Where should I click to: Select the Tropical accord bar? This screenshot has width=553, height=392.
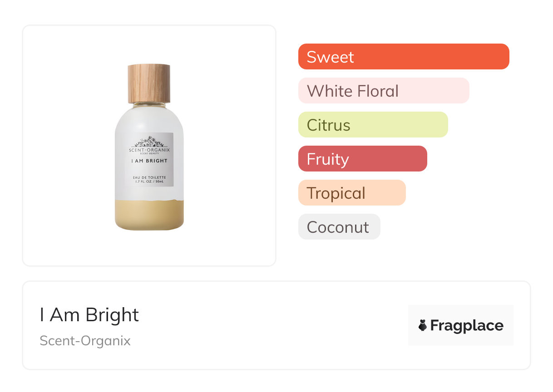351,193
